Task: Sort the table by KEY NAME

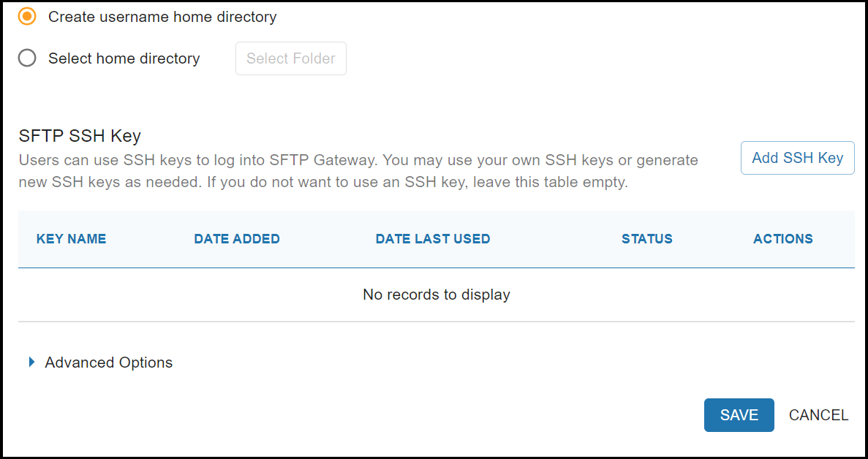Action: [71, 238]
